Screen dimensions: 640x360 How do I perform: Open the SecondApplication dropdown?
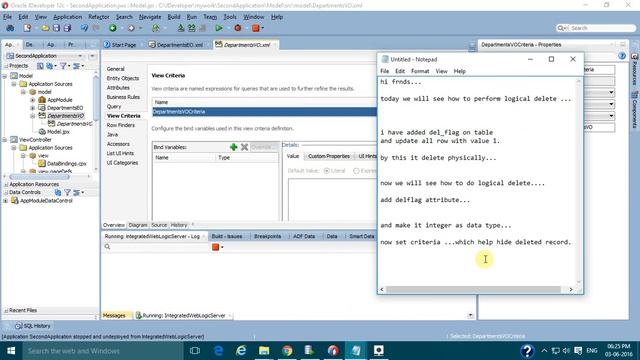(x=80, y=56)
